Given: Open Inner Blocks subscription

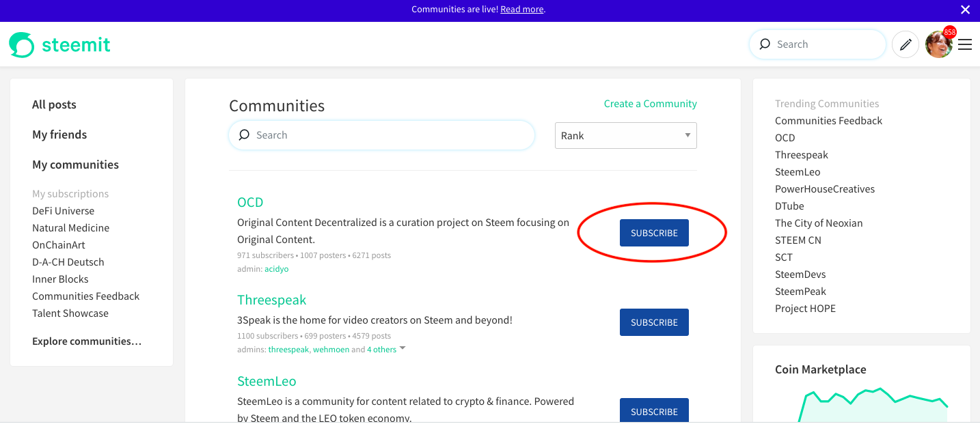Looking at the screenshot, I should (60, 279).
